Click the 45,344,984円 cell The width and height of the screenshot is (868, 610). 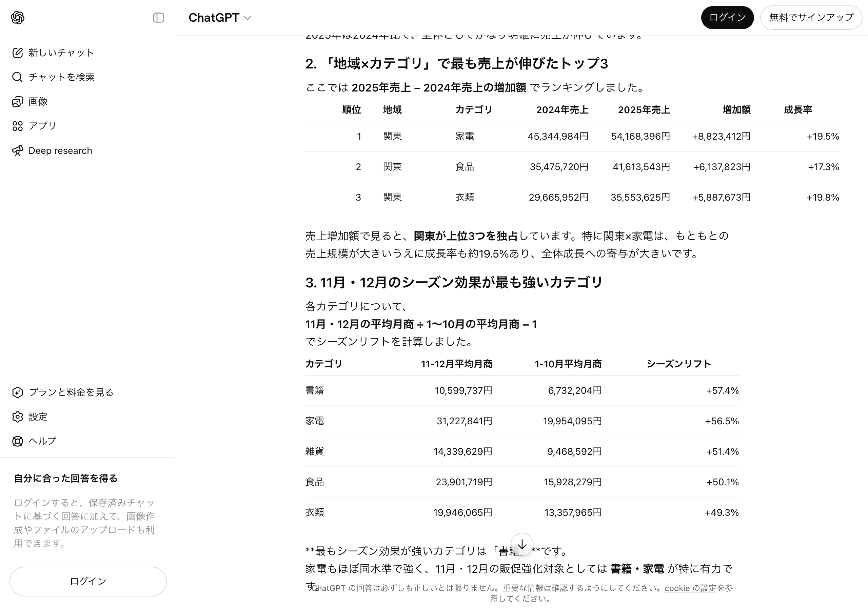pyautogui.click(x=558, y=137)
